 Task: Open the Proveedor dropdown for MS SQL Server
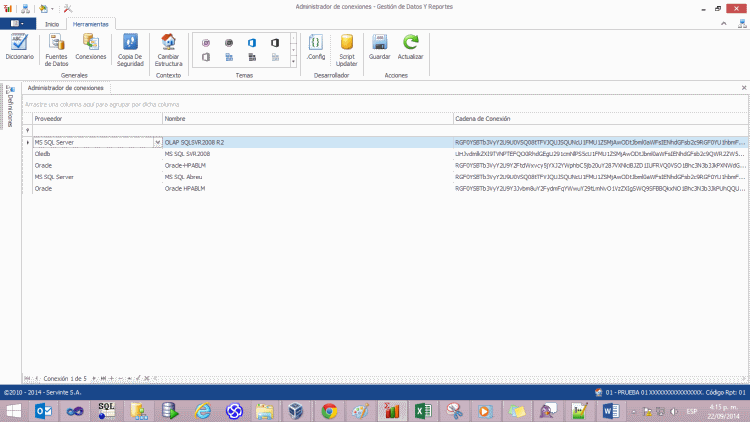(158, 143)
